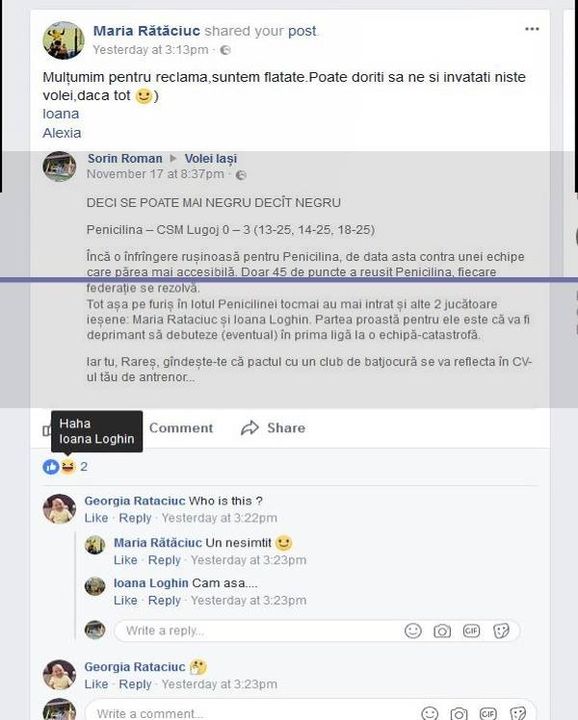Click the tagged name Alexia
578x720 pixels.
tap(62, 133)
